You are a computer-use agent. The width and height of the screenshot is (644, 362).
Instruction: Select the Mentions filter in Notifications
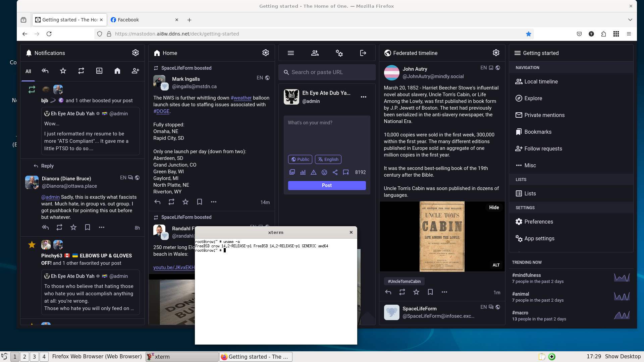coord(45,71)
